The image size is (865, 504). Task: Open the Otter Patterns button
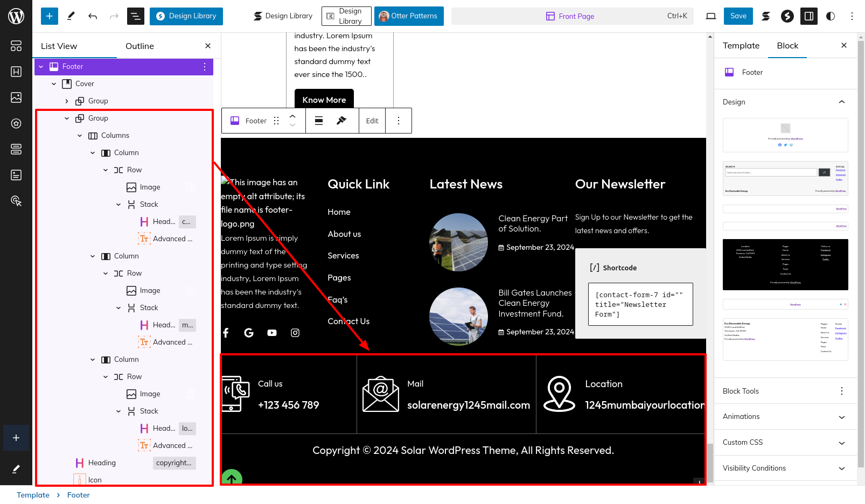pos(409,16)
